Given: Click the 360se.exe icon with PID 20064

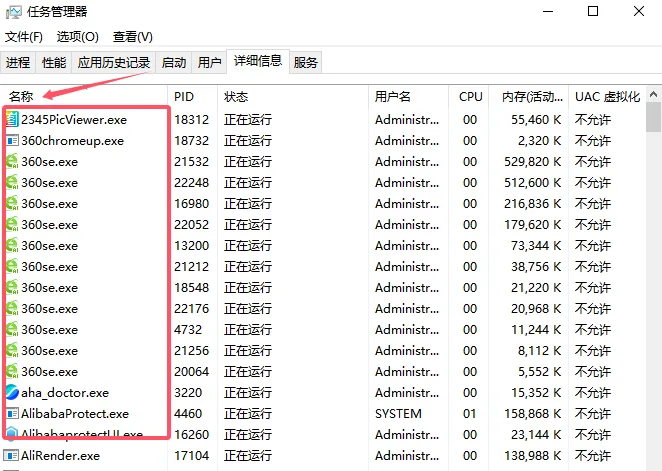Looking at the screenshot, I should 12,371.
